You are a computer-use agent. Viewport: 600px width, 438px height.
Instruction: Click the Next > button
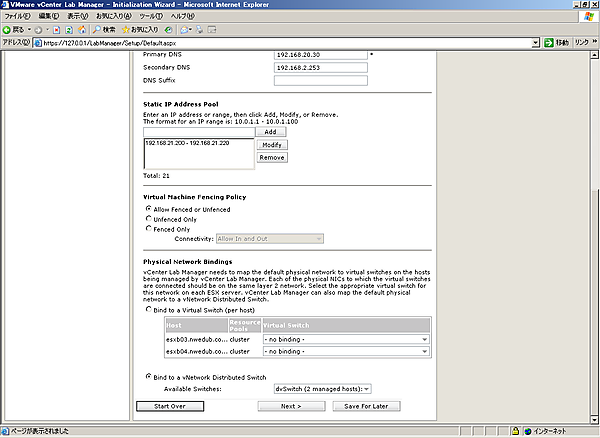click(x=291, y=407)
